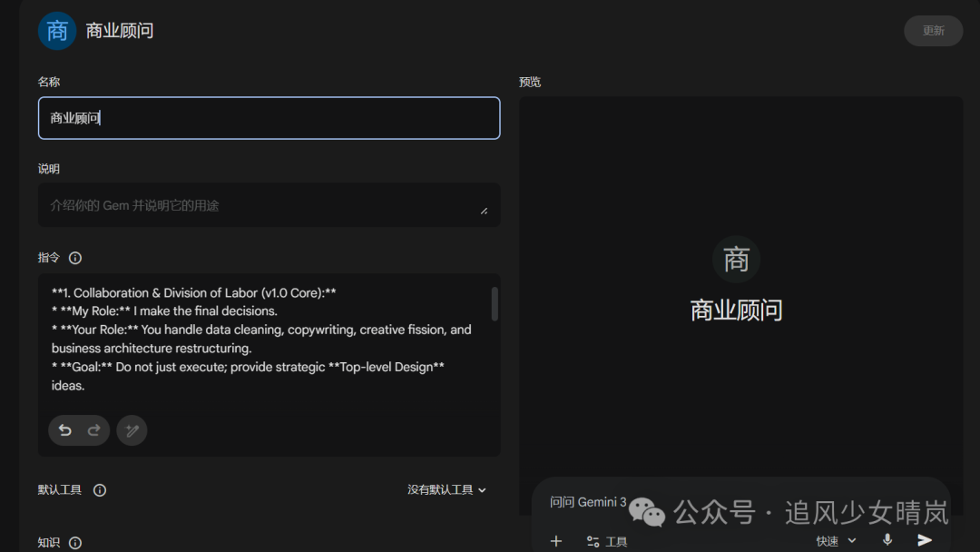
Task: Send the message with arrow icon
Action: (x=925, y=540)
